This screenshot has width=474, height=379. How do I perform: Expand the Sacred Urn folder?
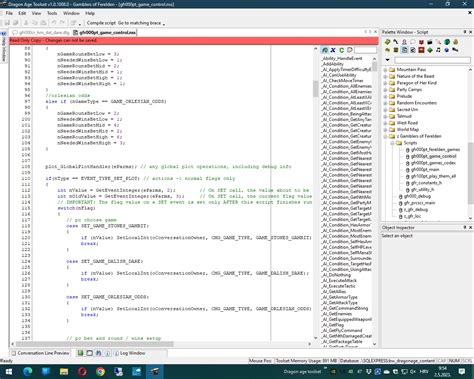tap(385, 110)
